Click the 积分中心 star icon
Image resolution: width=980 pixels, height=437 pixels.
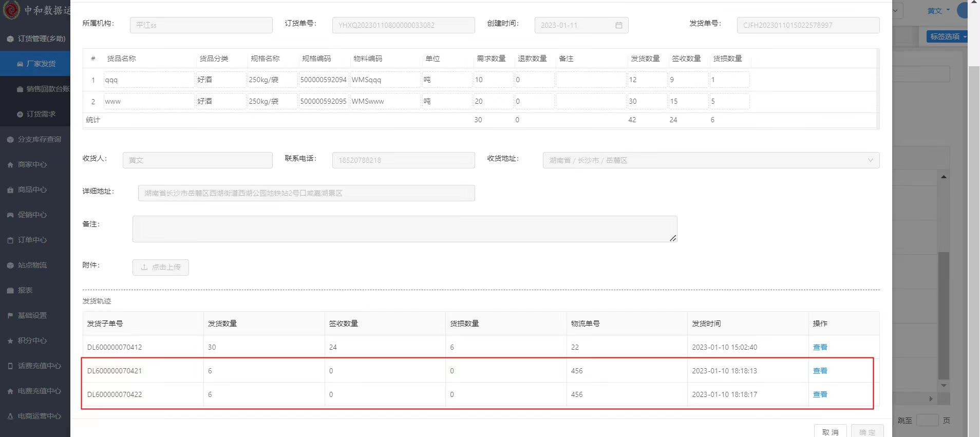pos(10,341)
